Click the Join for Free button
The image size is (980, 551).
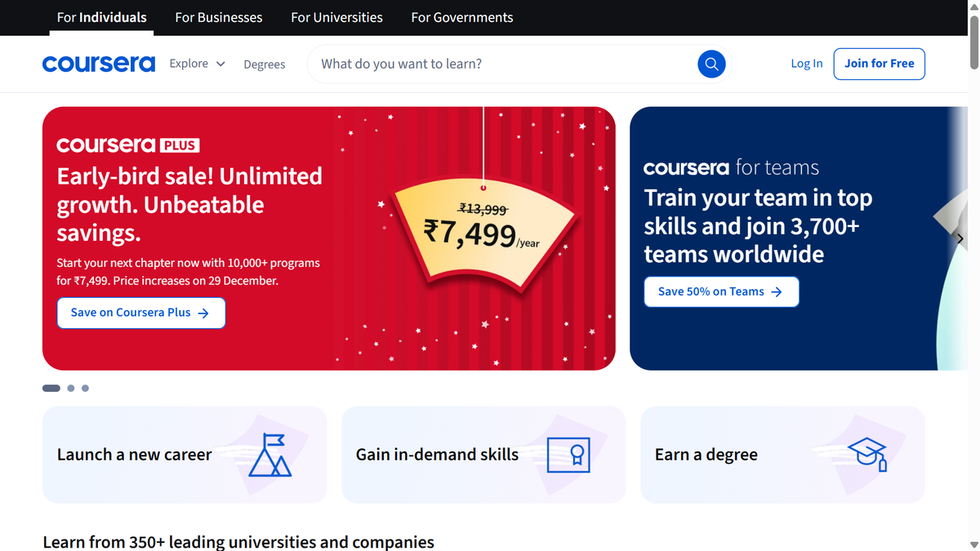(x=879, y=63)
